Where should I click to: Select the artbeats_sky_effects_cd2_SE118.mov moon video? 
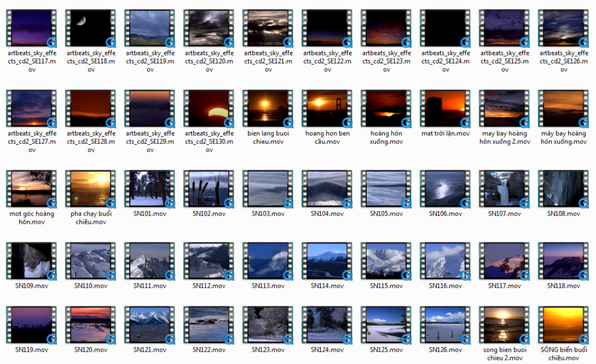[90, 27]
